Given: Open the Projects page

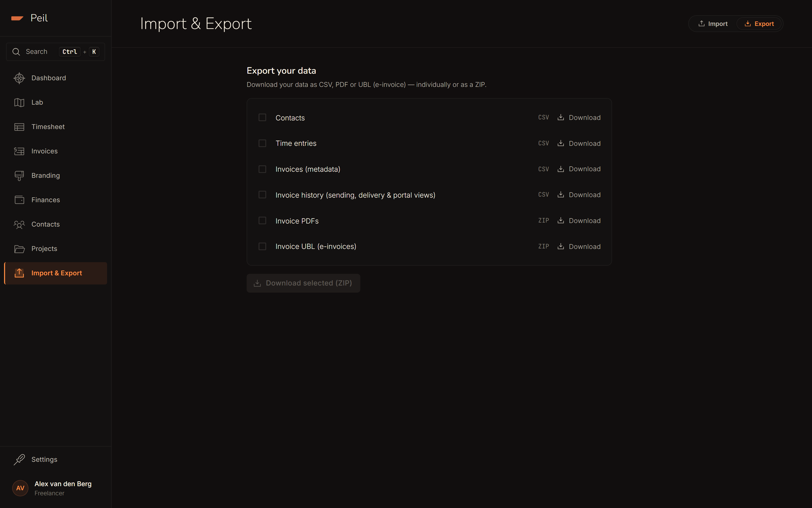Looking at the screenshot, I should (55, 249).
